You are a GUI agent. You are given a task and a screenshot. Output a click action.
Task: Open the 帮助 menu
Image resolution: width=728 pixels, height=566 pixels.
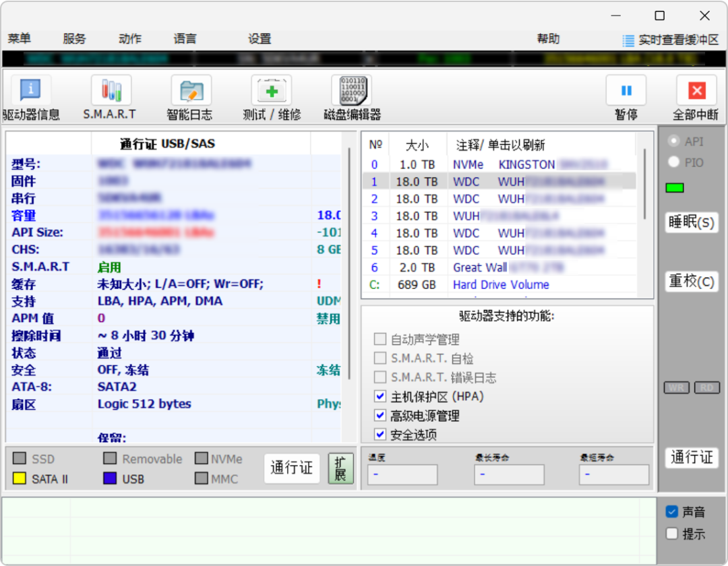(548, 38)
